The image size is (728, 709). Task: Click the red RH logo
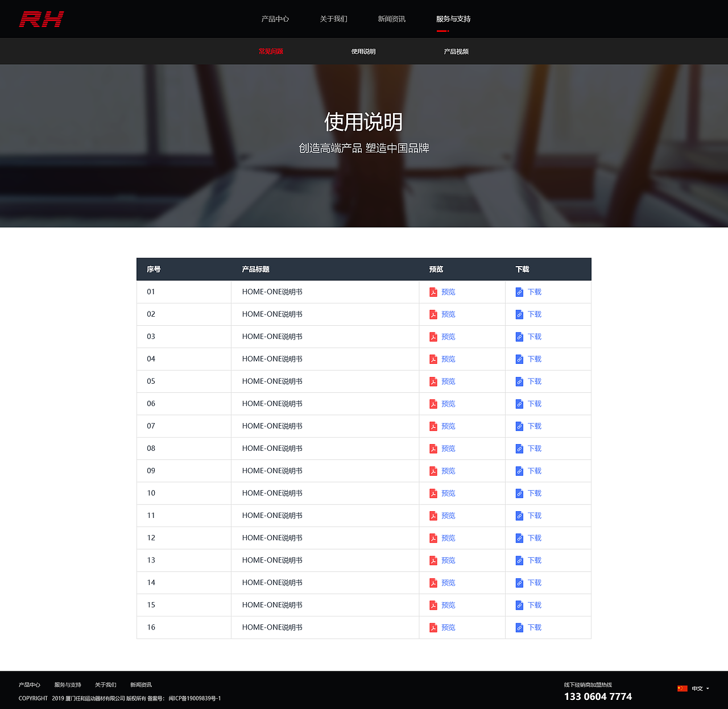pyautogui.click(x=42, y=19)
